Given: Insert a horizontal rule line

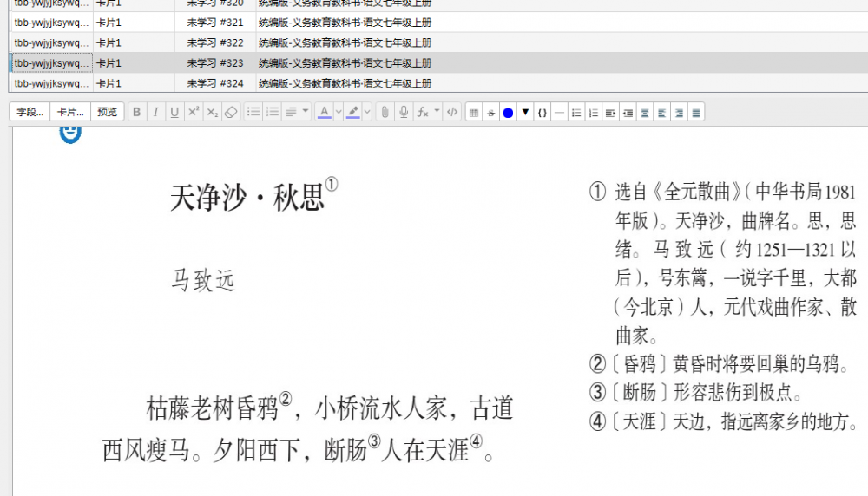Looking at the screenshot, I should click(559, 113).
